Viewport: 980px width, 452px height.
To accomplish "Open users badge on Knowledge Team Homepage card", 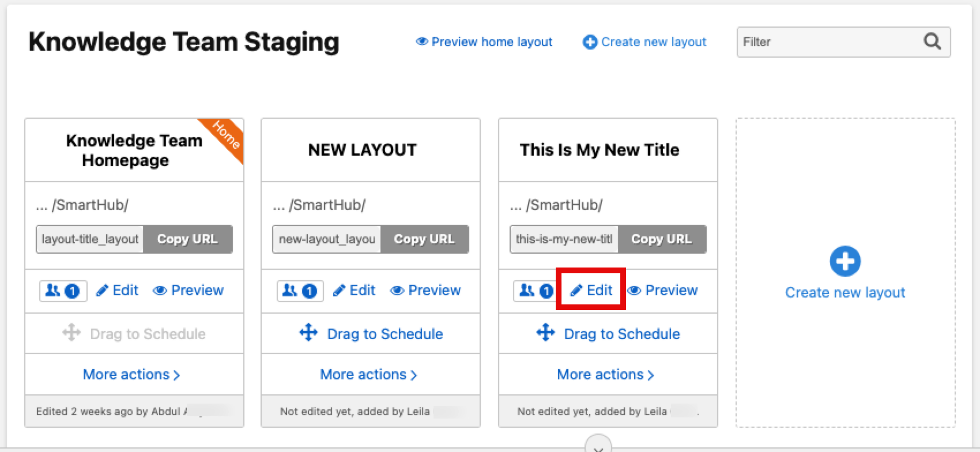I will pyautogui.click(x=63, y=291).
